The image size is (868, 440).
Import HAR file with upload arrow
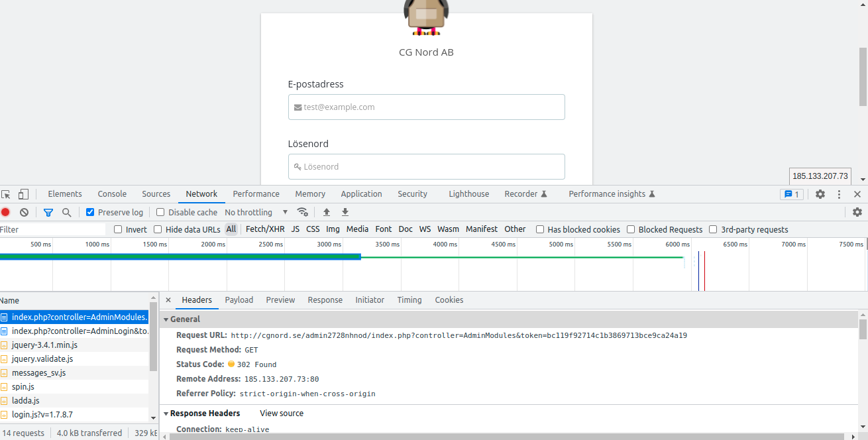click(327, 212)
